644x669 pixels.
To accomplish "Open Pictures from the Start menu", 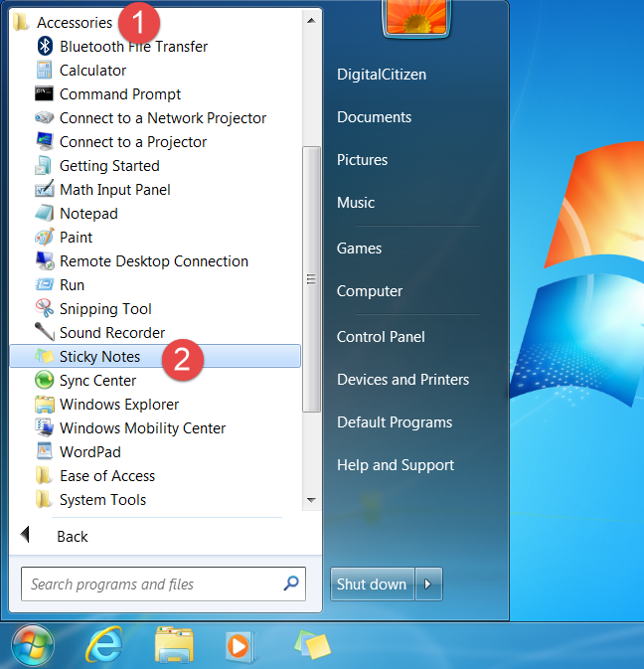I will tap(362, 160).
